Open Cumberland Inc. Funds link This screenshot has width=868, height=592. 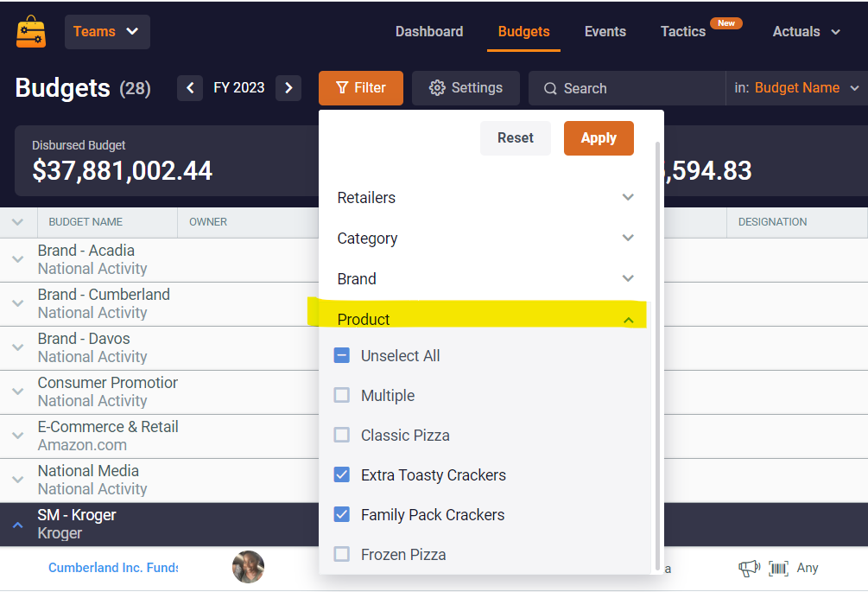[112, 568]
